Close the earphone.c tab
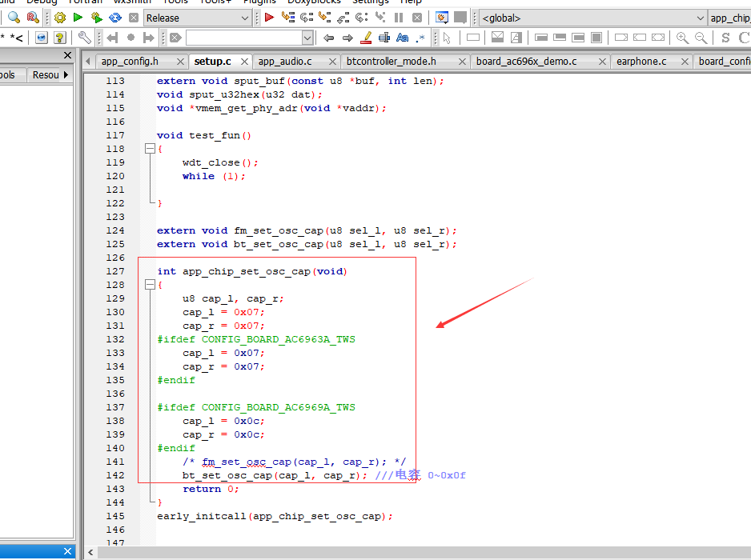This screenshot has height=560, width=751. [685, 62]
